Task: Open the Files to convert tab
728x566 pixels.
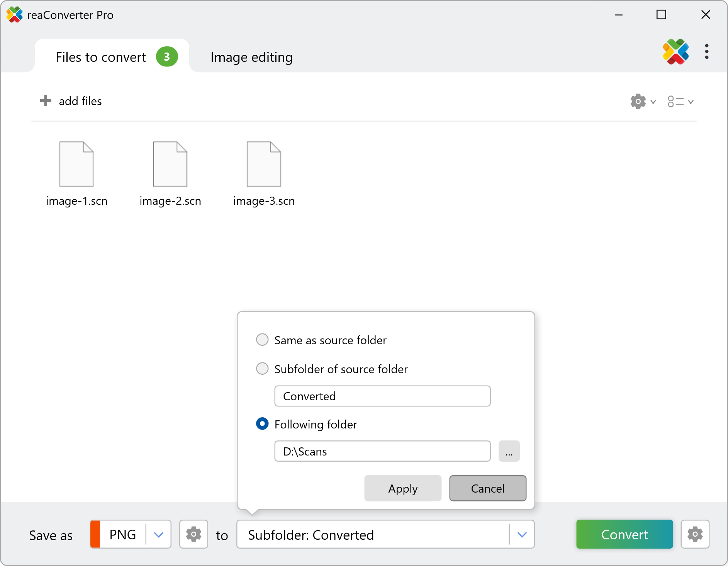Action: (x=101, y=57)
